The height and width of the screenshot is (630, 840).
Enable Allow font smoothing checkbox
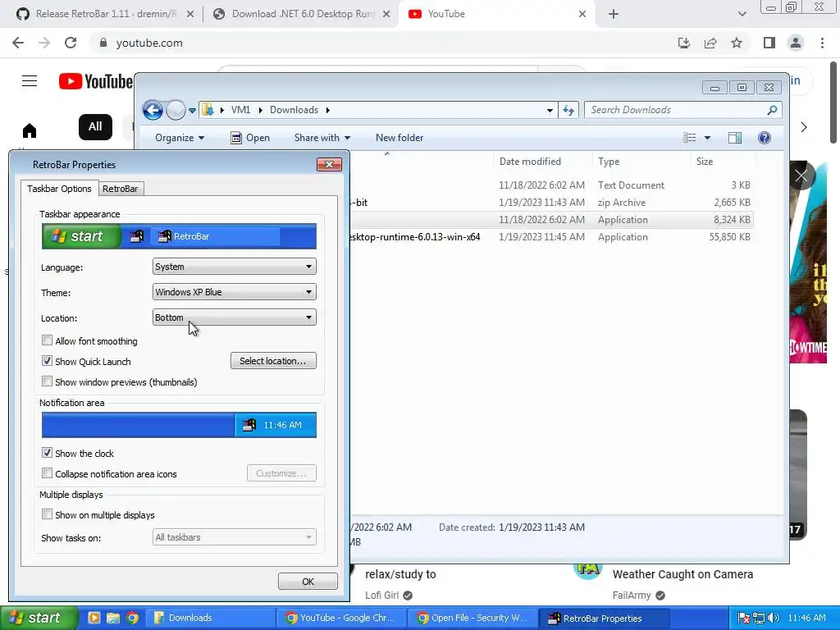point(47,340)
